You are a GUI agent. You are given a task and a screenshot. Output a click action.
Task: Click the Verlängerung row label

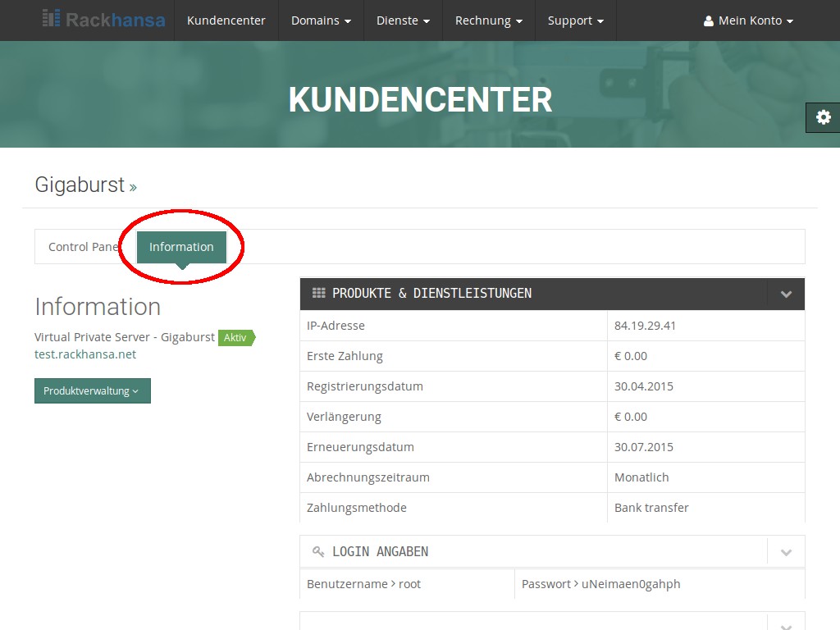(344, 417)
